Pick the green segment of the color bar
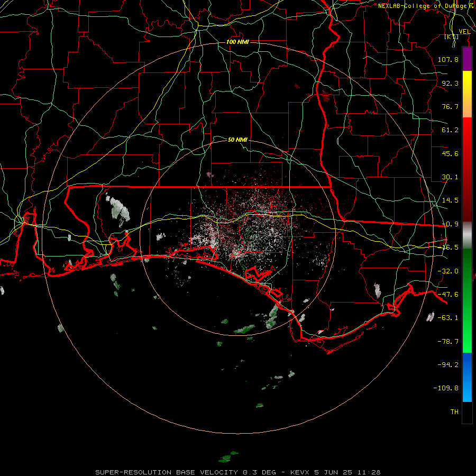Viewport: 476px width, 476px height. 467,300
